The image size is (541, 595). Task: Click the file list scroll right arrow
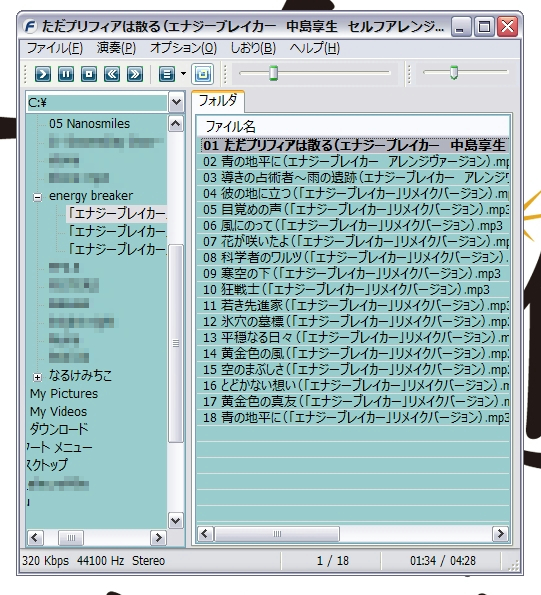pyautogui.click(x=500, y=534)
